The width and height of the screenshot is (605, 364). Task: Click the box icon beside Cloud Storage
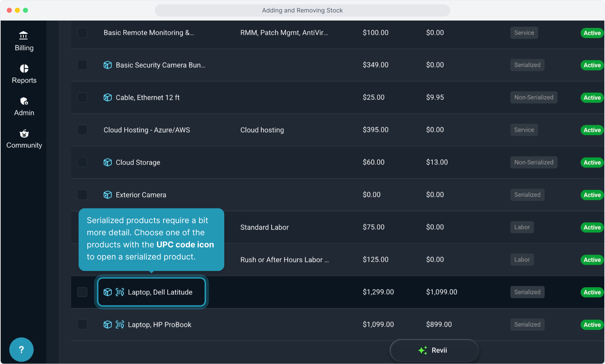pyautogui.click(x=108, y=162)
